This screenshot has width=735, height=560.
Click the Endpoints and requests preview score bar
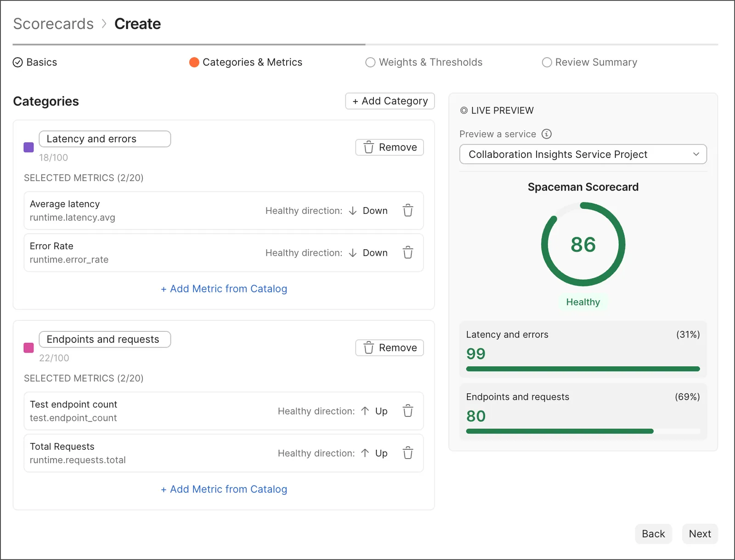pyautogui.click(x=583, y=431)
